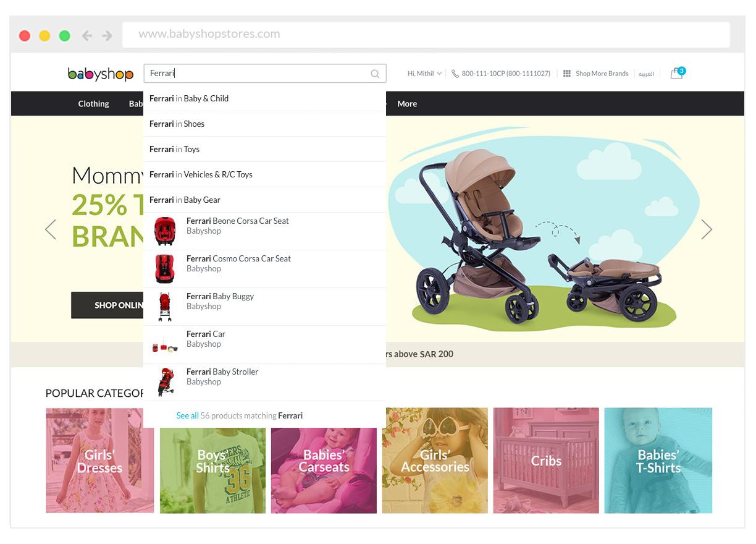Click Beone Corsa Car Seat thumbnail
The image size is (756, 544).
tap(165, 231)
